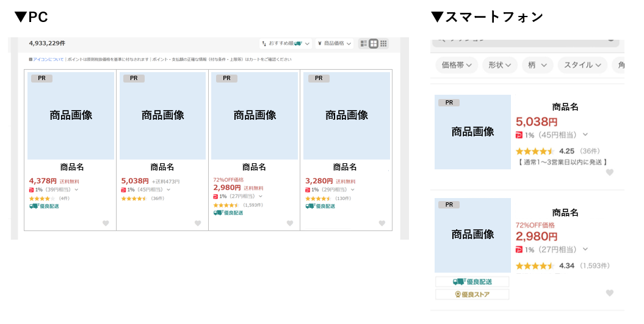Click the smartphone 72%OFF価格 label
644x324 pixels.
(535, 225)
